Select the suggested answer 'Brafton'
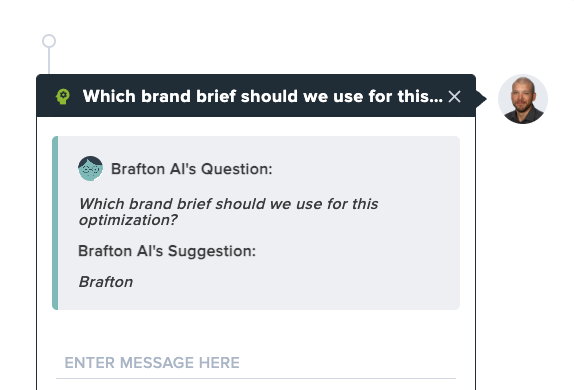 [106, 282]
